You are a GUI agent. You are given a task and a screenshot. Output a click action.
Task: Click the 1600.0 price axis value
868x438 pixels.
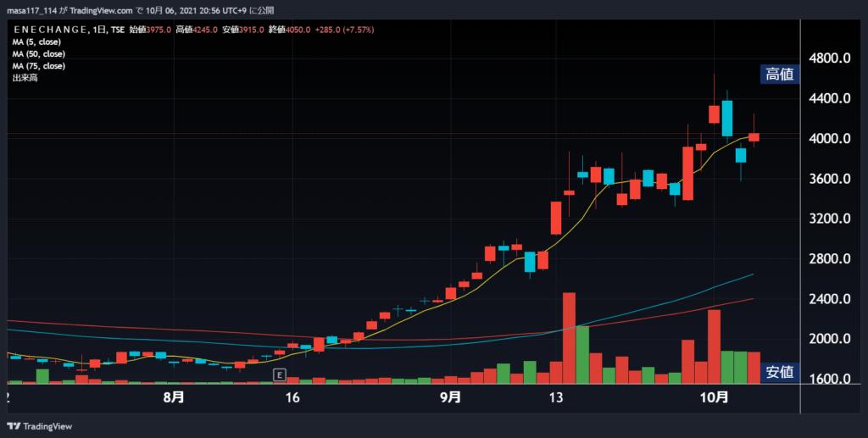tap(829, 380)
